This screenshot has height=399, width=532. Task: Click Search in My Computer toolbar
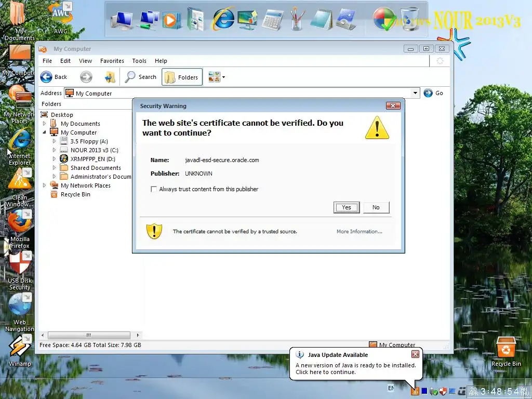pos(140,77)
